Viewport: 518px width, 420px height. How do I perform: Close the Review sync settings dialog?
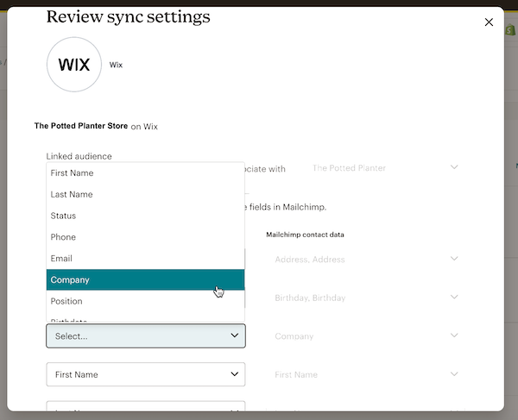coord(490,22)
